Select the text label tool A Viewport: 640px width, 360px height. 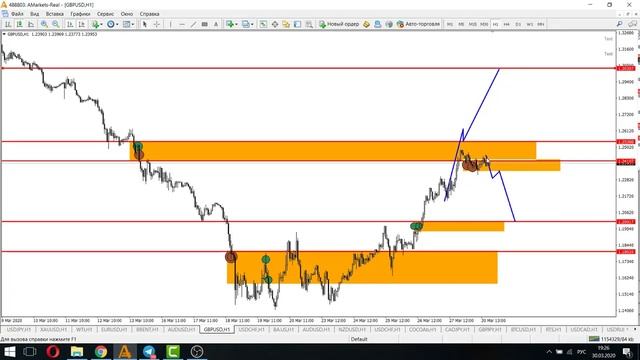216,24
